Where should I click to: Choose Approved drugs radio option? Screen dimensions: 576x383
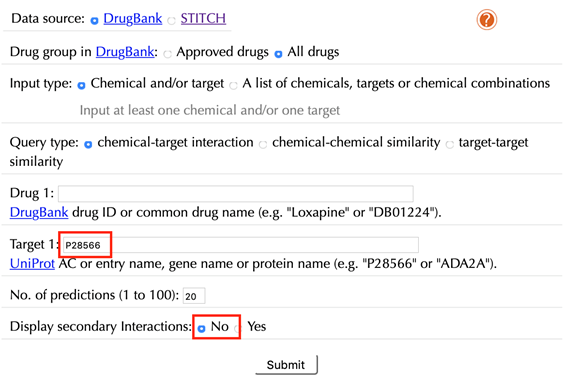pos(168,54)
